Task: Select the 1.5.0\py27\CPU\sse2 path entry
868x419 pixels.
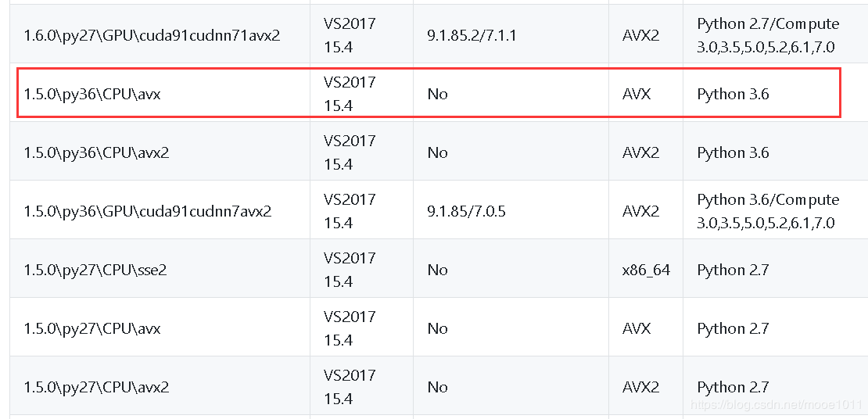Action: point(95,270)
